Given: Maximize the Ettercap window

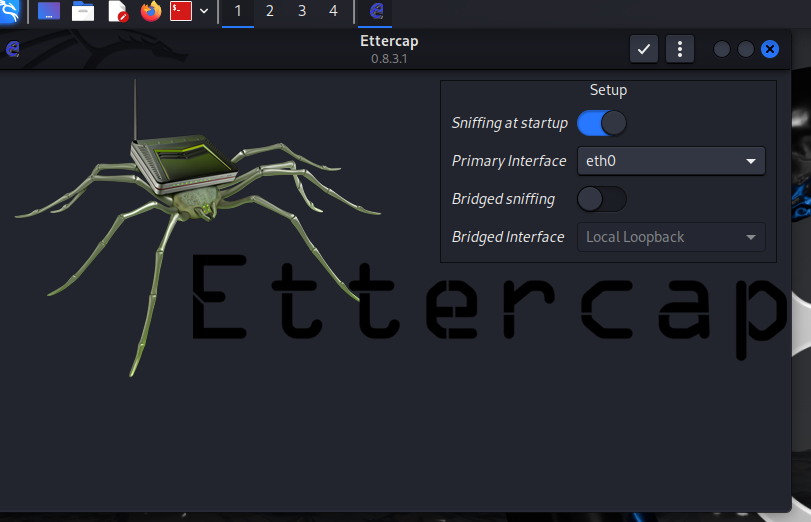Looking at the screenshot, I should pos(745,49).
